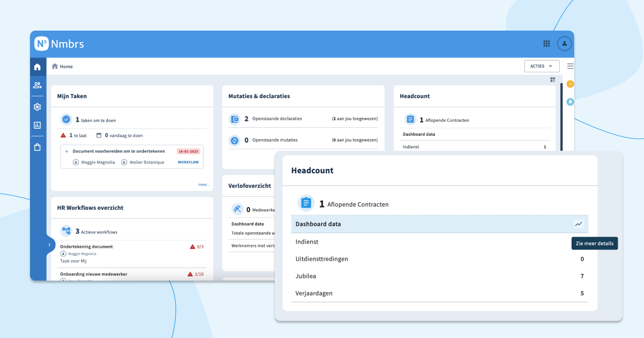Open the 'Openstaande declaraties' row
Viewport: 644px width, 338px height.
303,119
